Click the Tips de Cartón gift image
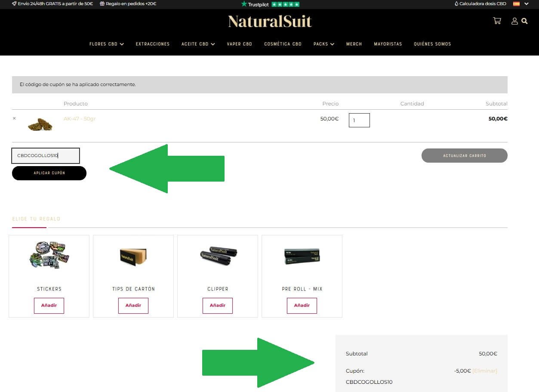 [133, 256]
